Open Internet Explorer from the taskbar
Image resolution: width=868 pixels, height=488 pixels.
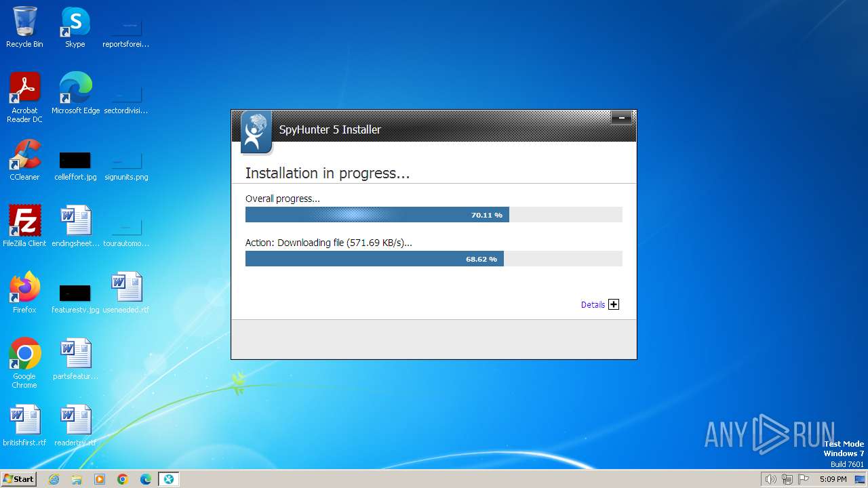pos(54,479)
